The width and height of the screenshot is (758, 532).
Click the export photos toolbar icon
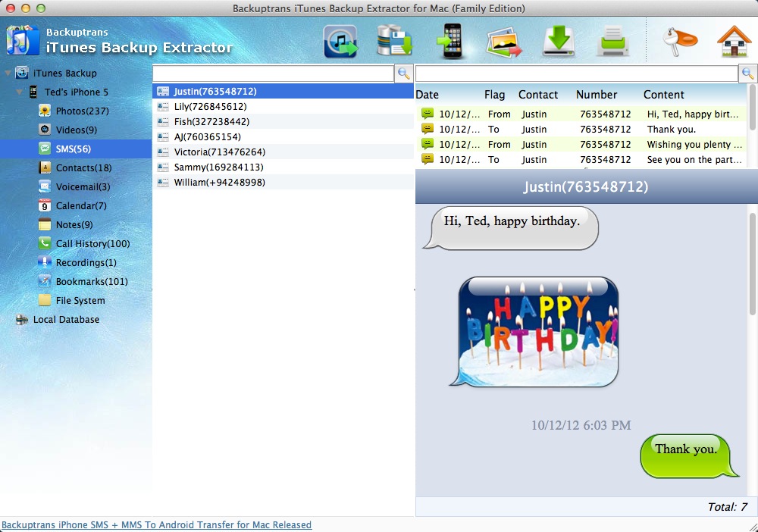click(504, 42)
